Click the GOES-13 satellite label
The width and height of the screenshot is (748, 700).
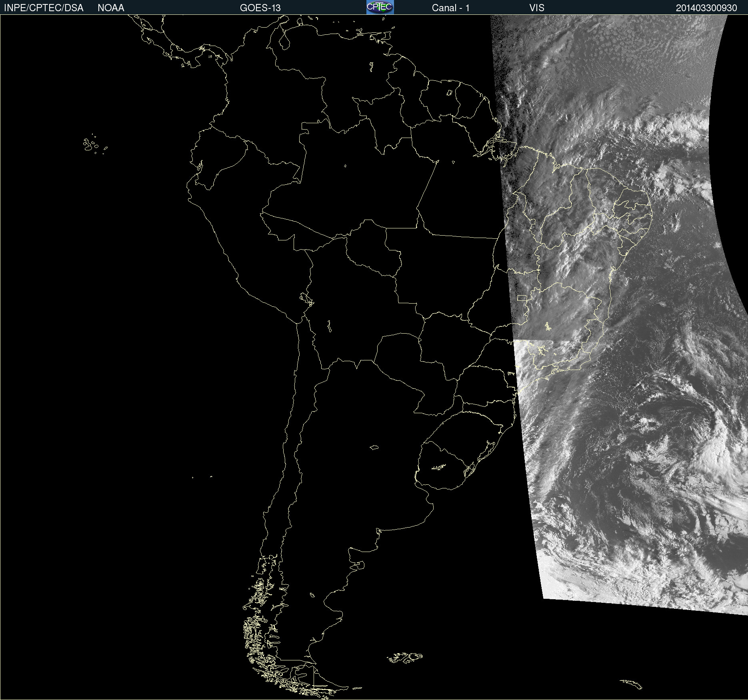pos(260,8)
